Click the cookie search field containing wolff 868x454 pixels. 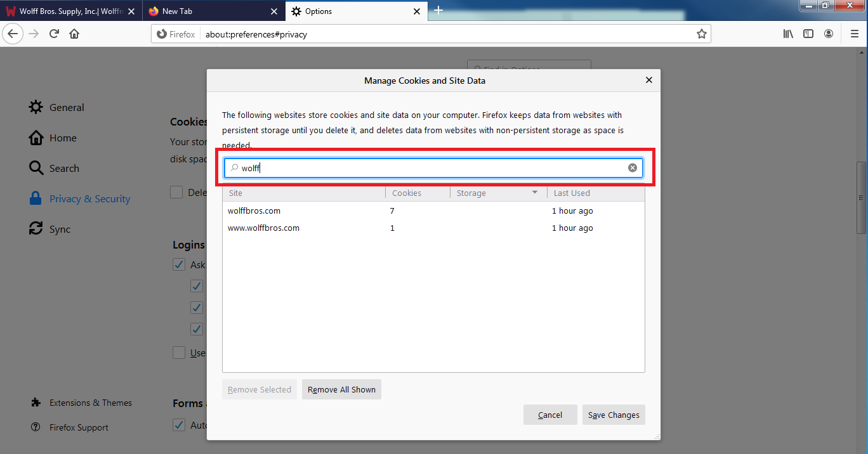click(x=433, y=168)
